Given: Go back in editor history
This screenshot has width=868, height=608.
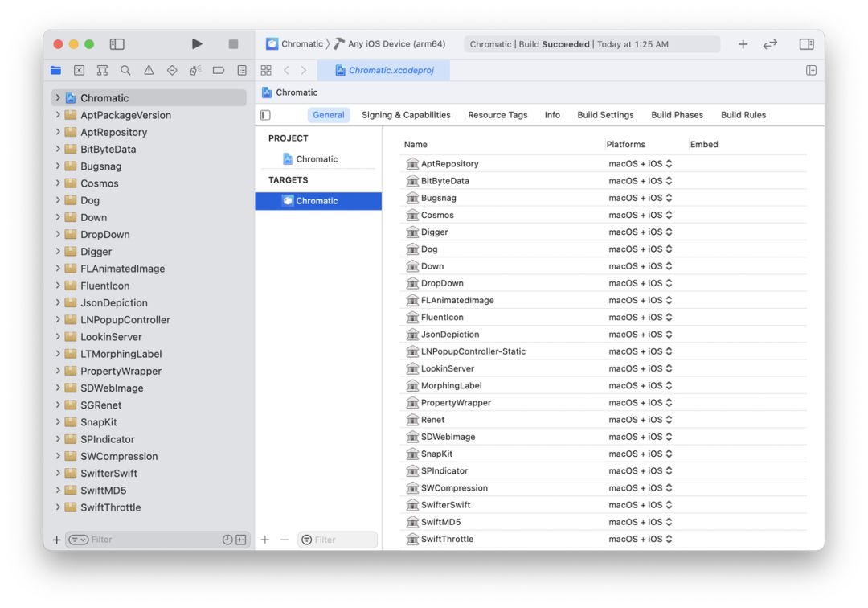Looking at the screenshot, I should pos(286,70).
